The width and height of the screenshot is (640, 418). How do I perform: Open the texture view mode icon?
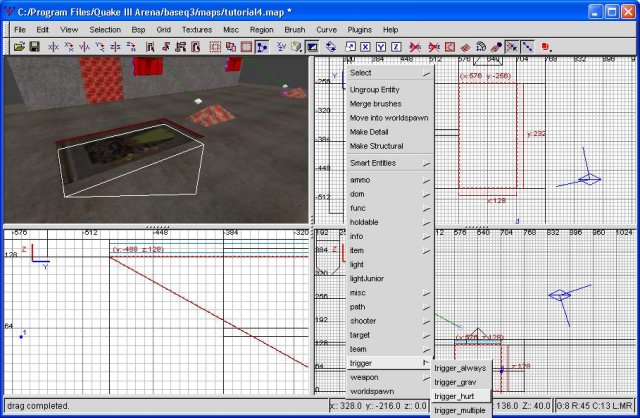297,47
